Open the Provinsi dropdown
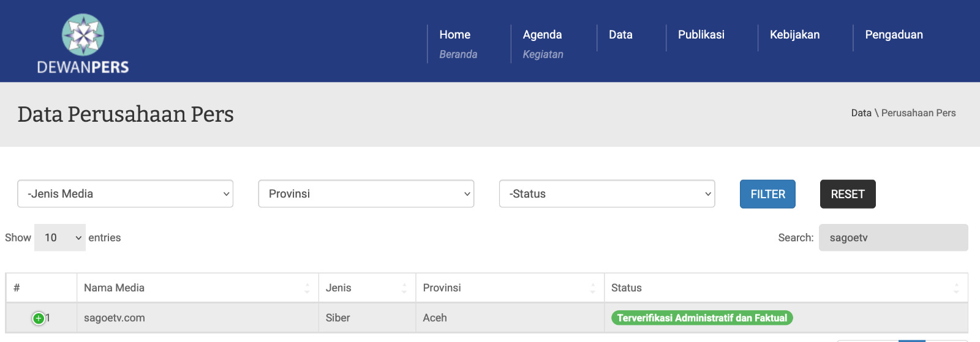The height and width of the screenshot is (342, 980). pos(366,194)
